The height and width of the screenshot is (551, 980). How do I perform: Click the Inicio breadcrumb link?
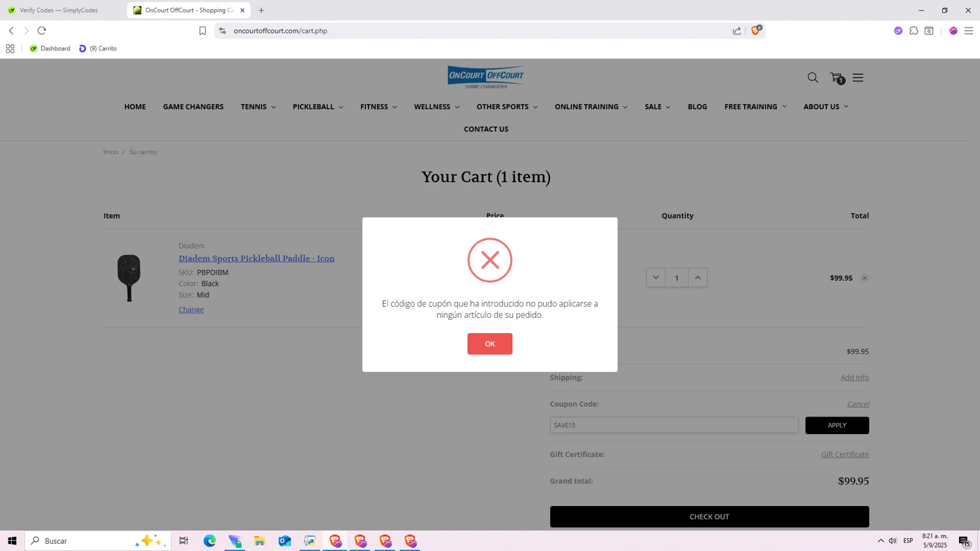coord(110,151)
